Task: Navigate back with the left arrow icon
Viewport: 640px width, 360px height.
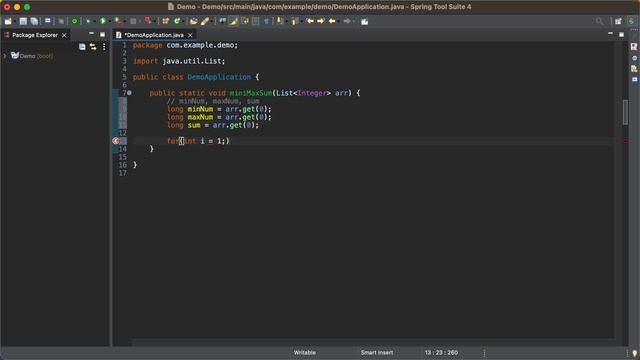Action: 332,21
